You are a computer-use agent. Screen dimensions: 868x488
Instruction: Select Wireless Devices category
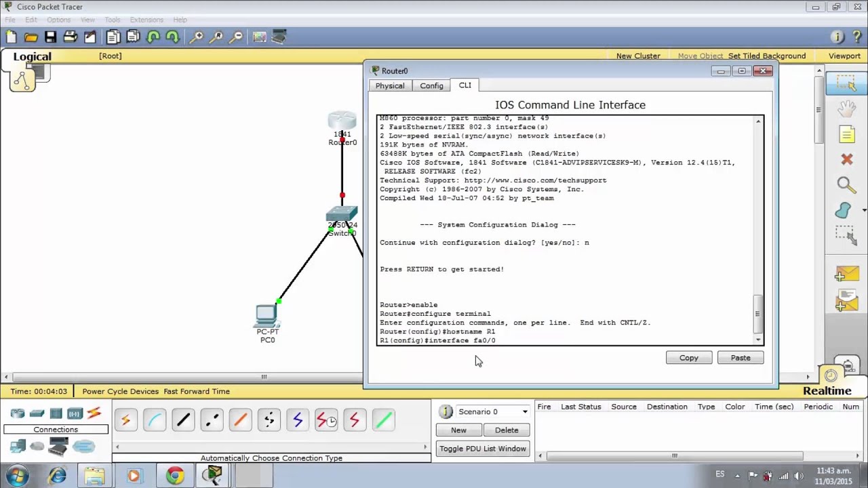pyautogui.click(x=75, y=413)
